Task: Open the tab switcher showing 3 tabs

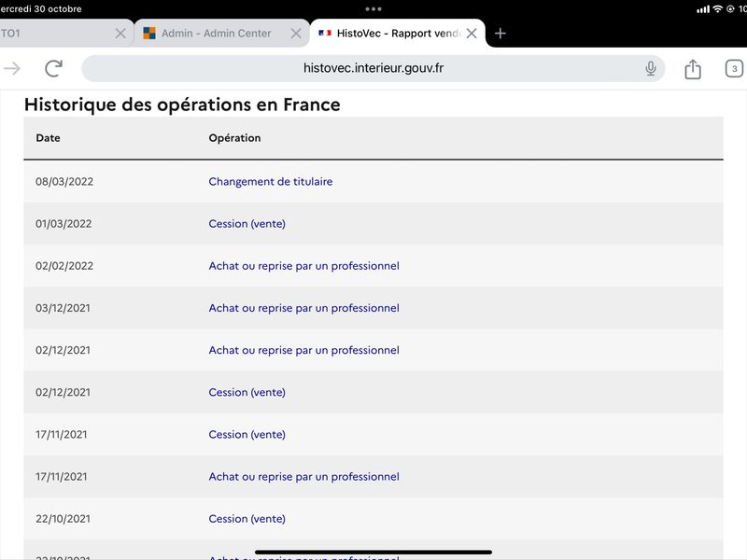Action: tap(734, 68)
